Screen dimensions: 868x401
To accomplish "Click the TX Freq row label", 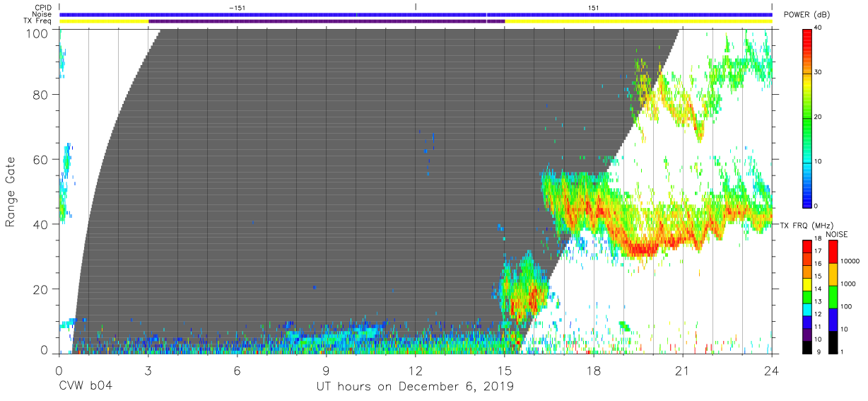I will click(38, 21).
